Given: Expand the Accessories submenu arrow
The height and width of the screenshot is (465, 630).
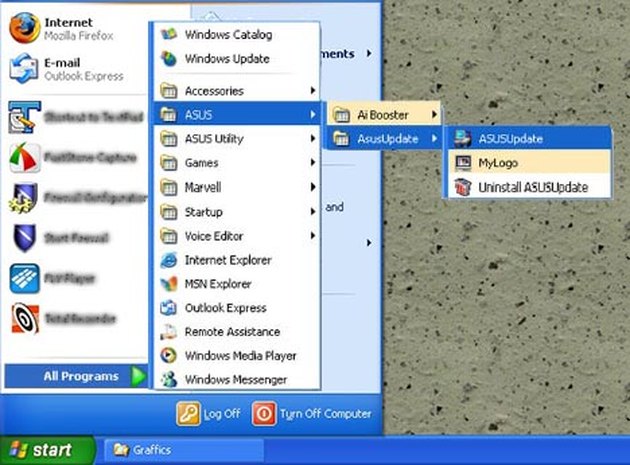Looking at the screenshot, I should point(313,90).
